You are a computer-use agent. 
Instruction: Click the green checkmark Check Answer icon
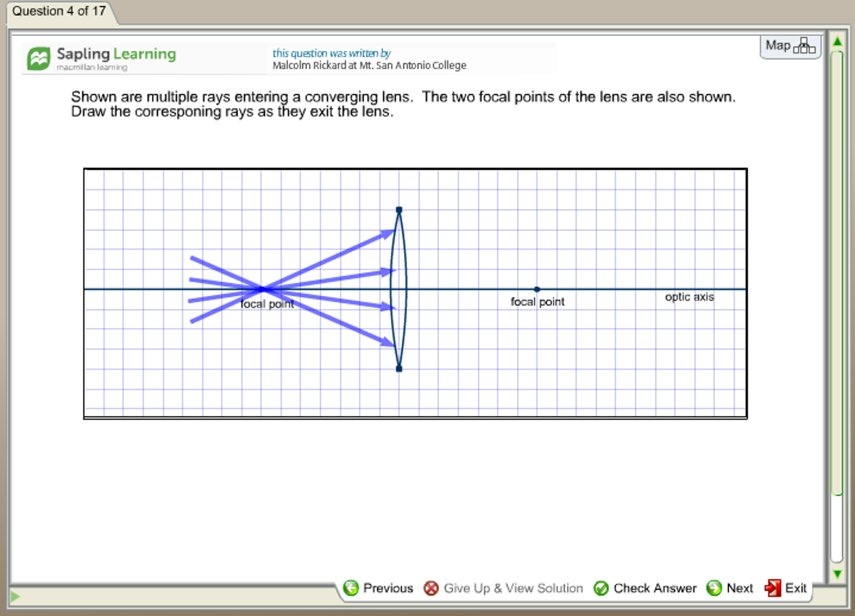(x=601, y=588)
